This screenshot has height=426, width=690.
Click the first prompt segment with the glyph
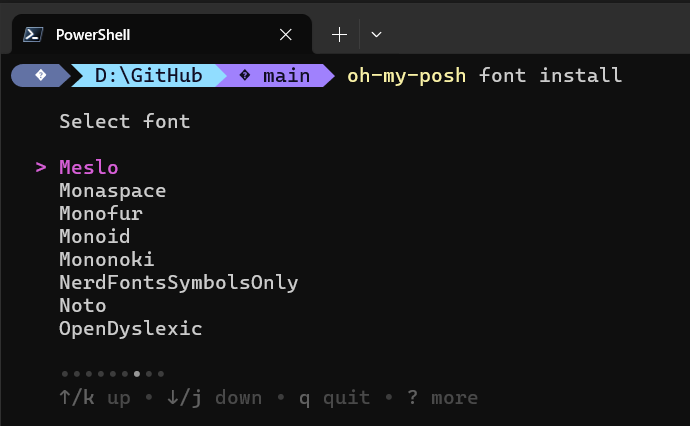[x=40, y=76]
